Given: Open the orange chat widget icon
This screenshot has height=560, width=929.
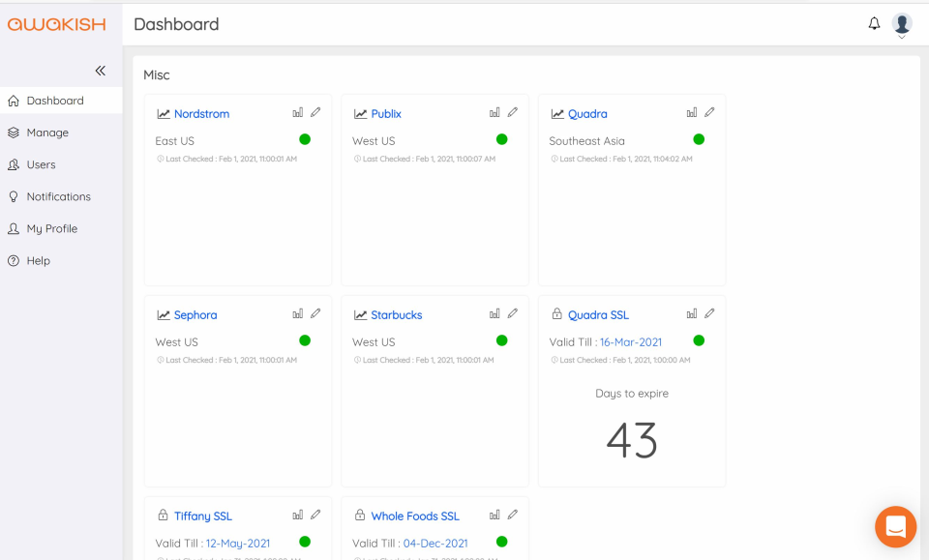Looking at the screenshot, I should [895, 527].
